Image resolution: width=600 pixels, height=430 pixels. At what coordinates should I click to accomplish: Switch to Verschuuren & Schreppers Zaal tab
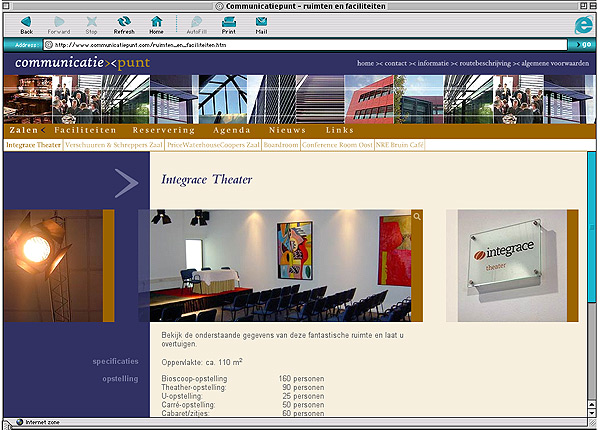click(x=114, y=145)
